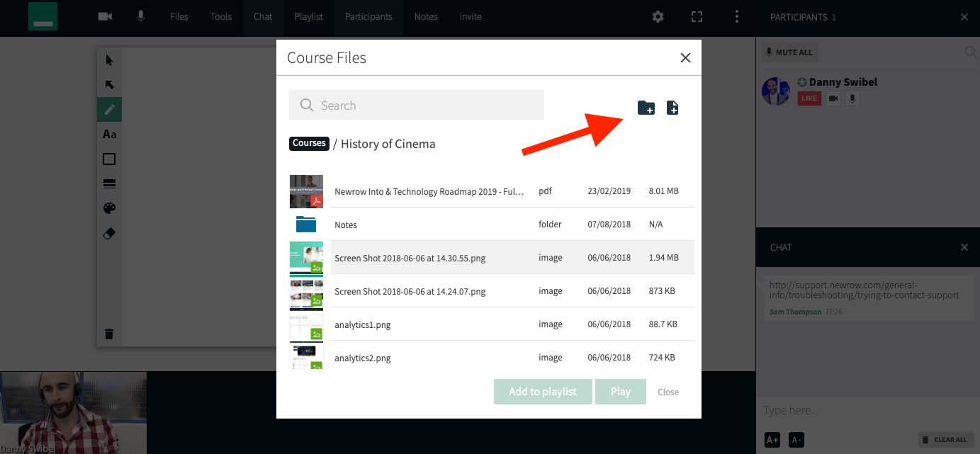Open the Participants tab
Image resolution: width=980 pixels, height=454 pixels.
click(368, 17)
